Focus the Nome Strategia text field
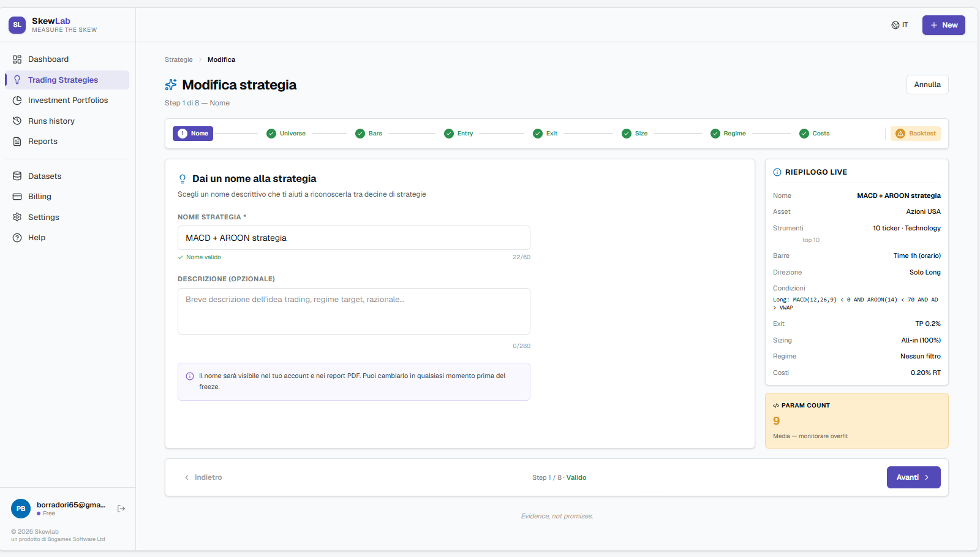The width and height of the screenshot is (980, 557). (354, 238)
